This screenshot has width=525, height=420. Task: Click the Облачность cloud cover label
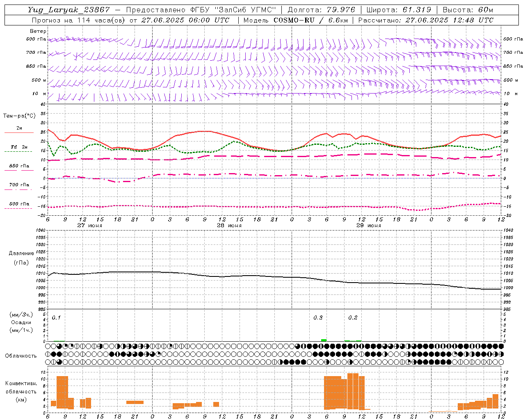pyautogui.click(x=21, y=356)
